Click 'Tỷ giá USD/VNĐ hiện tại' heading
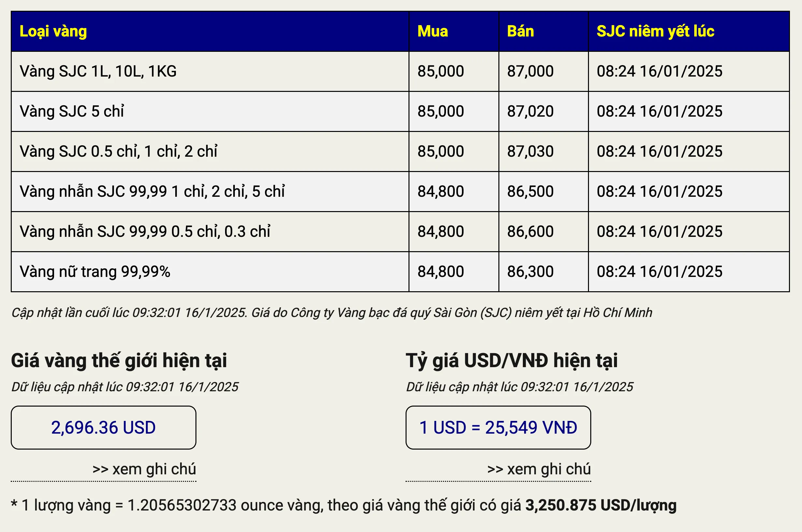 pos(512,360)
